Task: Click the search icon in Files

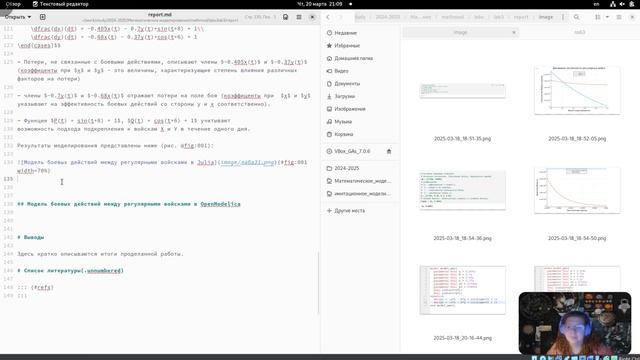Action: pyautogui.click(x=576, y=17)
